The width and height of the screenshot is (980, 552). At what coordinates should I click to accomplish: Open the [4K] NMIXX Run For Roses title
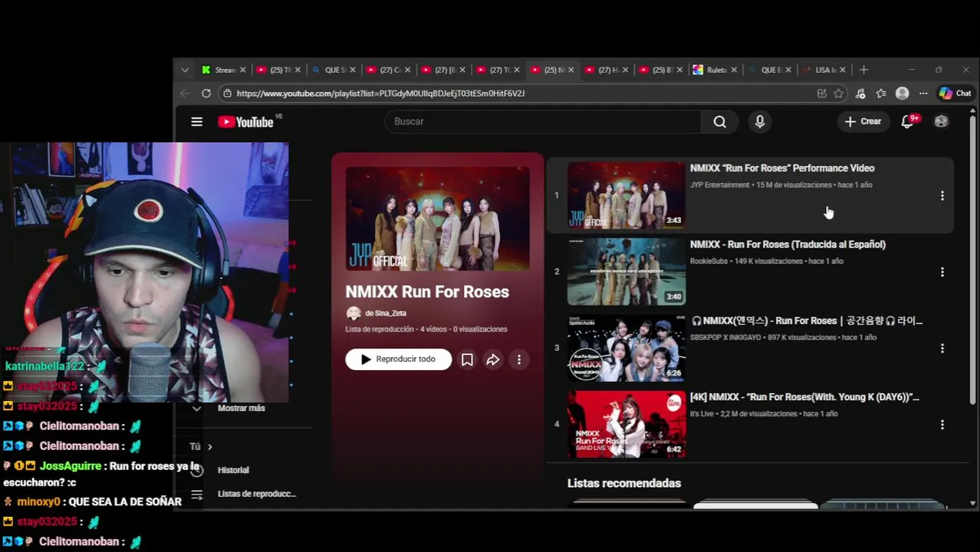(x=804, y=397)
